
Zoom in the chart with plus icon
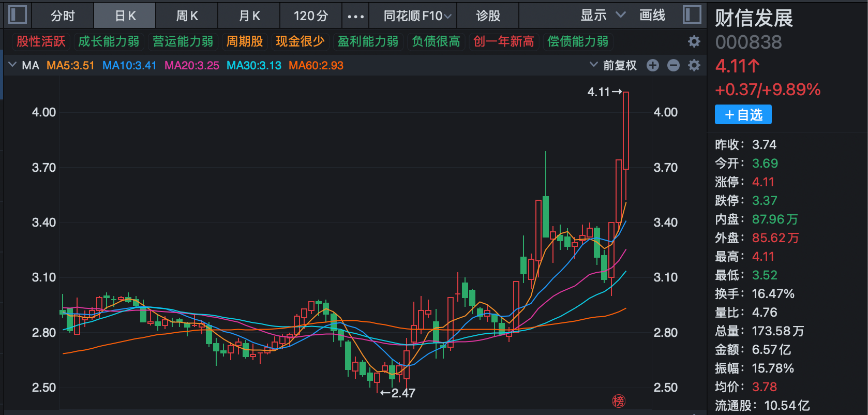point(653,65)
